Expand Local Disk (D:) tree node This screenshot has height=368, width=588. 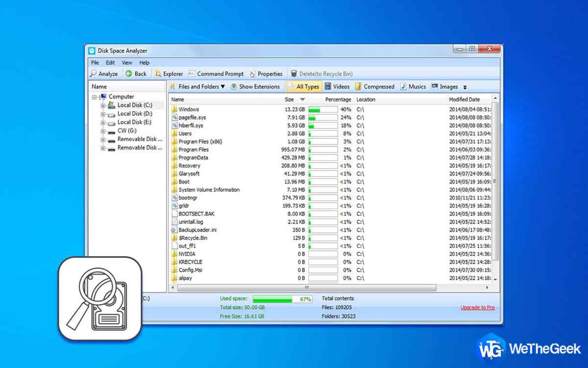[x=103, y=114]
